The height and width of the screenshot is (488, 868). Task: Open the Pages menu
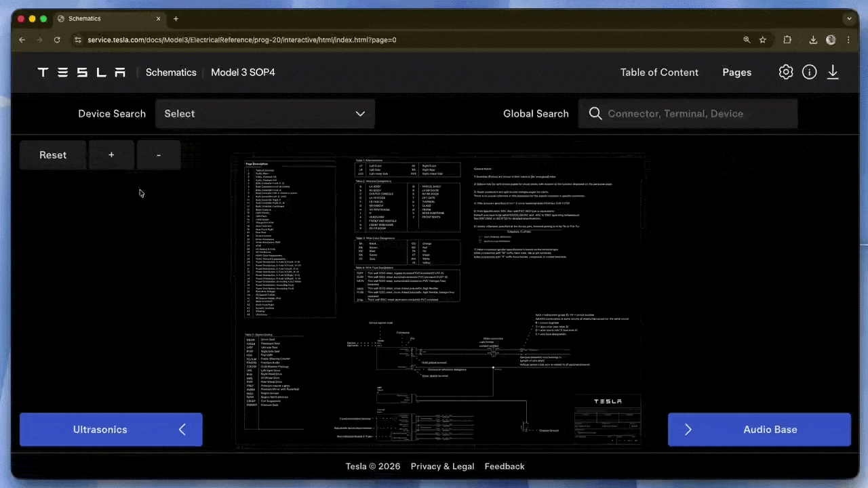tap(736, 73)
